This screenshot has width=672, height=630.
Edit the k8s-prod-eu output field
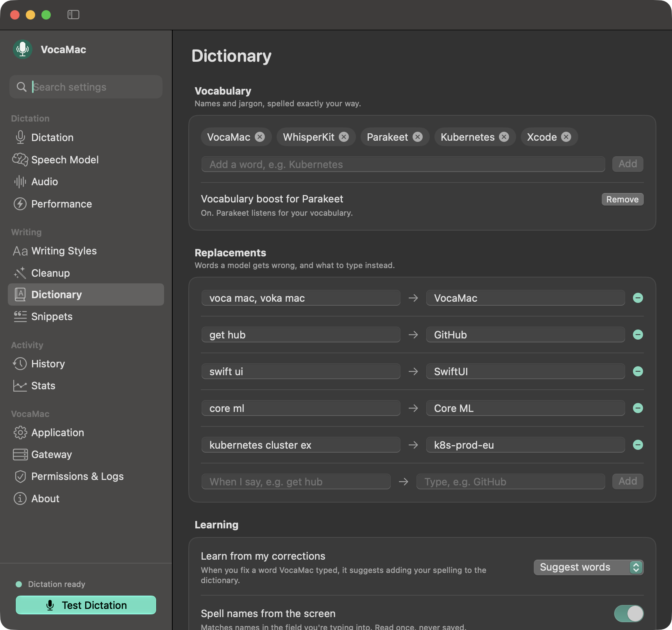point(525,445)
